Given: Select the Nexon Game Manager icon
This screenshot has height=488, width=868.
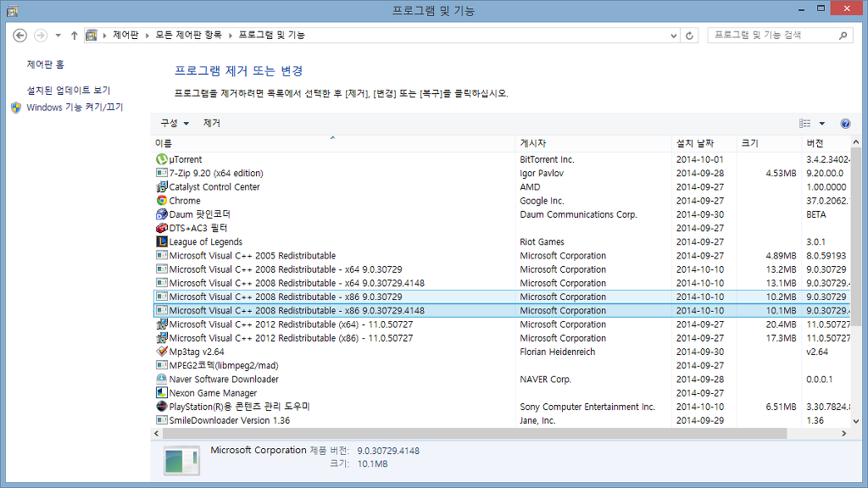Looking at the screenshot, I should click(161, 392).
